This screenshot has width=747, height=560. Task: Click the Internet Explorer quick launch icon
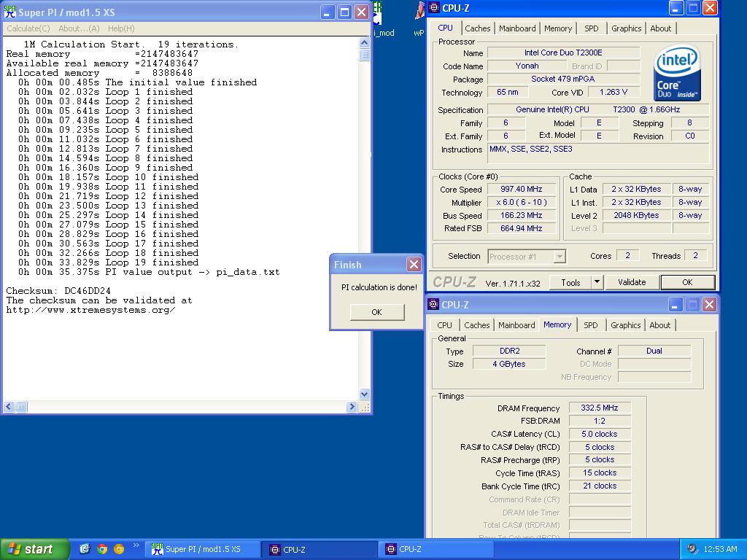click(x=85, y=549)
